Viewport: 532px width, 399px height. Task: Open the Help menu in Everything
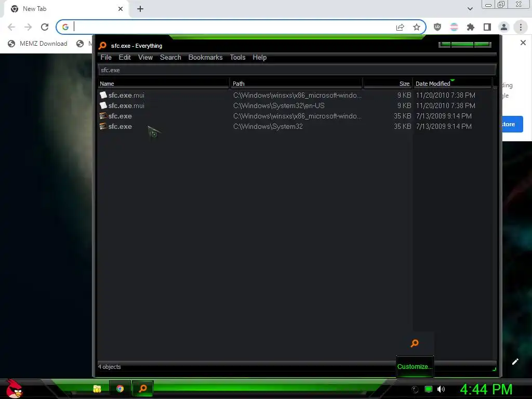point(260,57)
